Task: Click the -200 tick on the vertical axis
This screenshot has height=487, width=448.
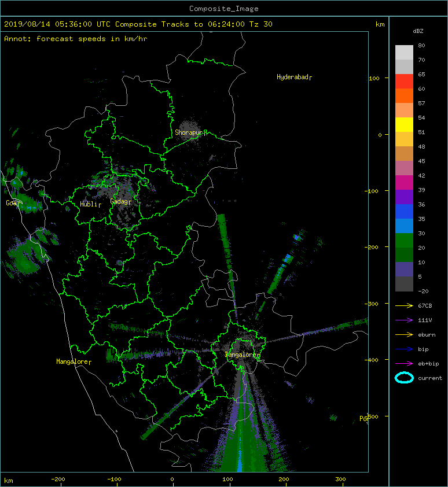Action: pyautogui.click(x=372, y=247)
